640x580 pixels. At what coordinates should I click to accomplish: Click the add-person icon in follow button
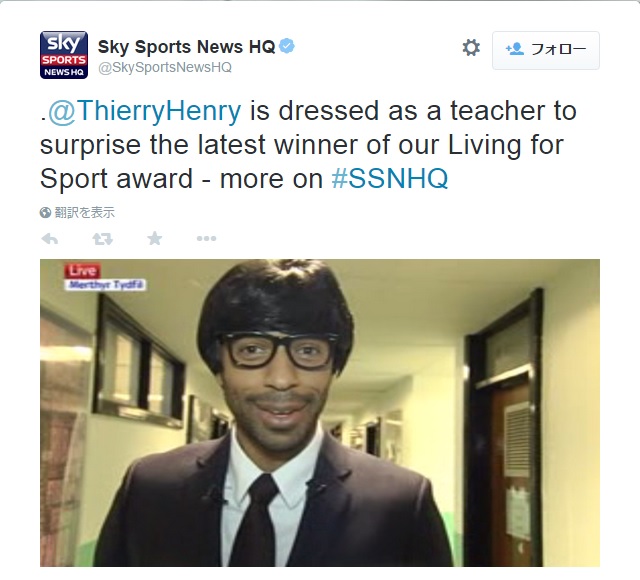tap(514, 49)
